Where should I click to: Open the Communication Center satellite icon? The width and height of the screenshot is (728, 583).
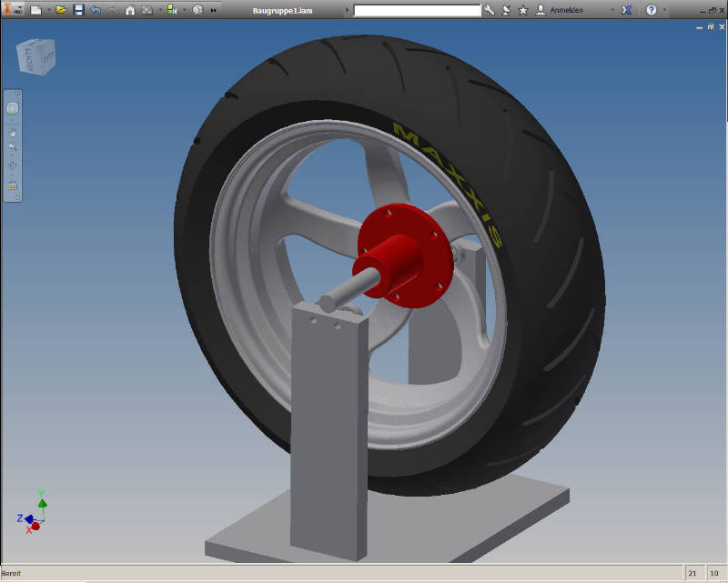(x=506, y=10)
